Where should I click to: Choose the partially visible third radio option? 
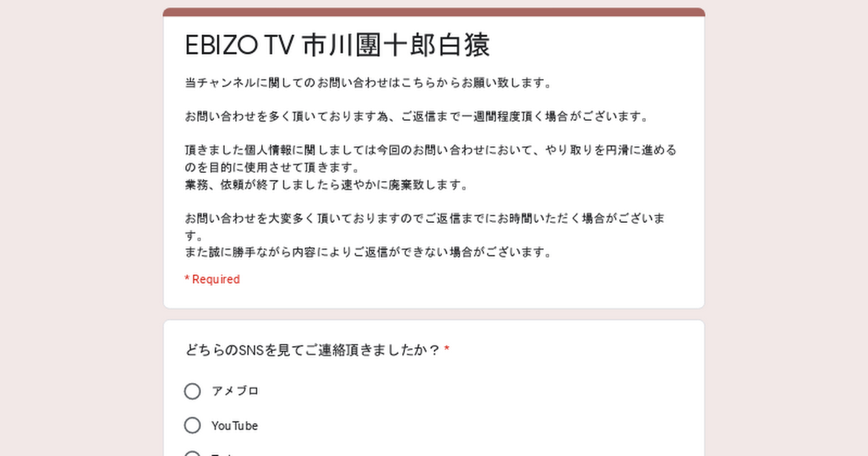pyautogui.click(x=192, y=454)
